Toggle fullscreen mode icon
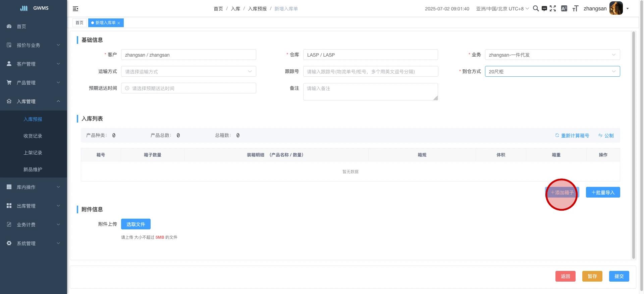 click(553, 9)
